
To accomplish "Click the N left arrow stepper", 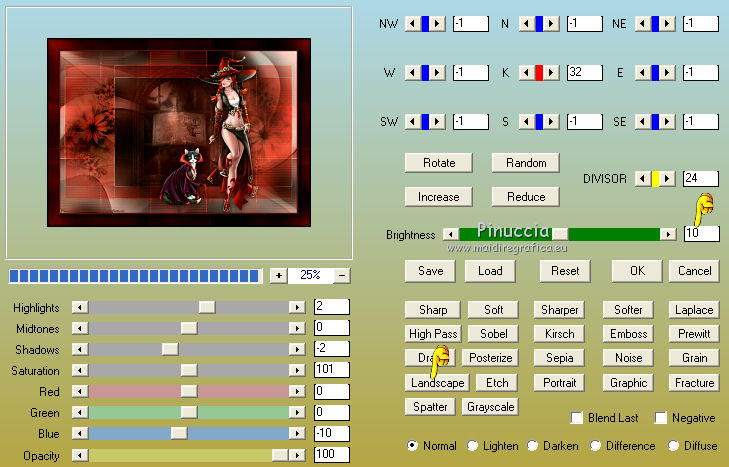I will tap(527, 23).
